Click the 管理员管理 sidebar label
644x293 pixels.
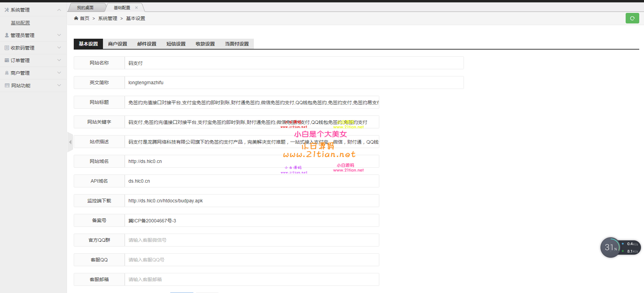coord(22,35)
